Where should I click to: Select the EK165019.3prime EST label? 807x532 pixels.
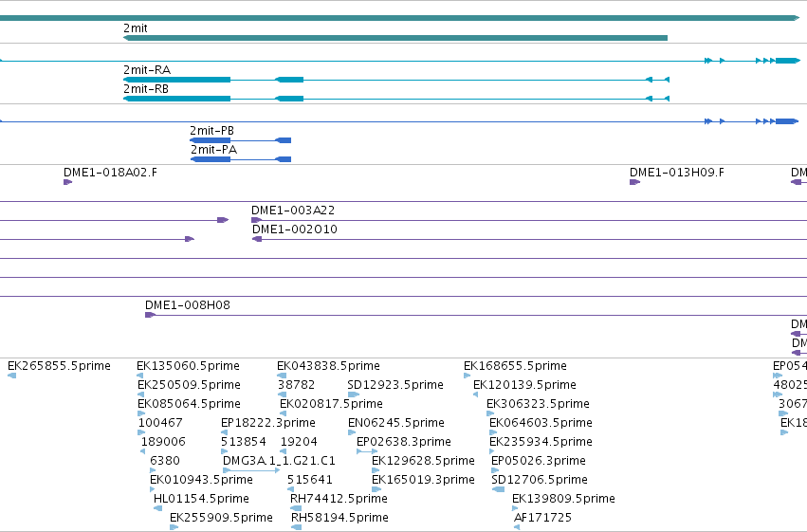click(423, 480)
